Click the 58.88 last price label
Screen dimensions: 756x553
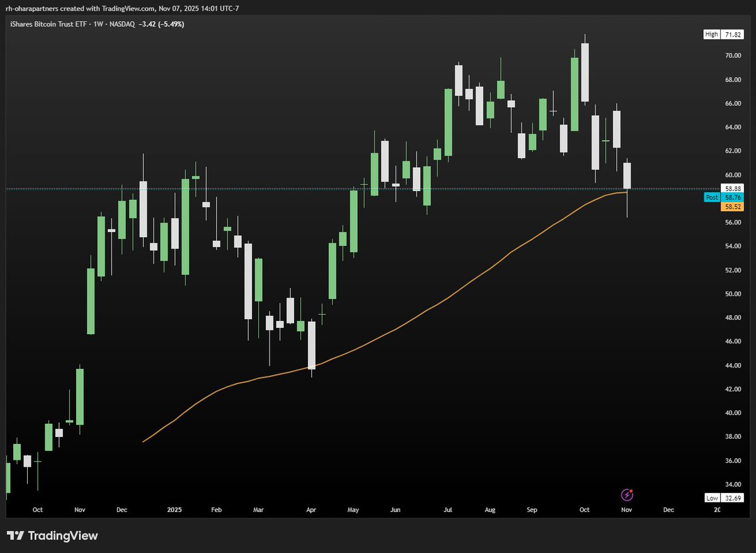(x=733, y=189)
